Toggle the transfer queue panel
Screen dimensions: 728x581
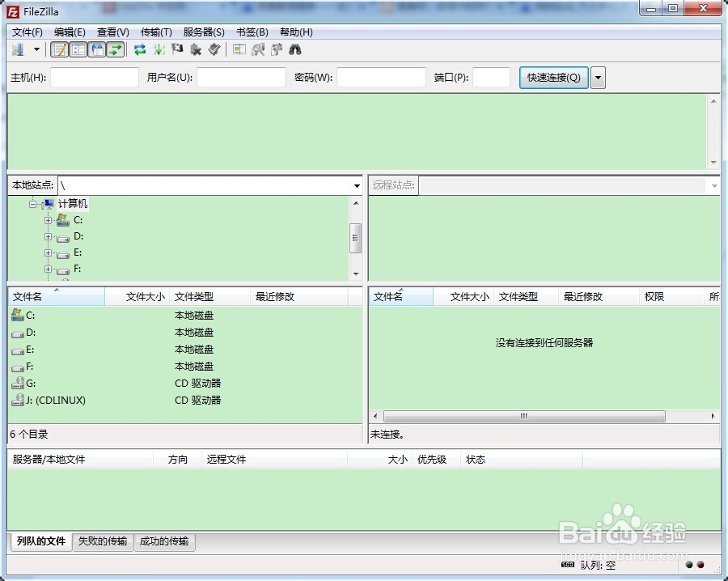[116, 49]
